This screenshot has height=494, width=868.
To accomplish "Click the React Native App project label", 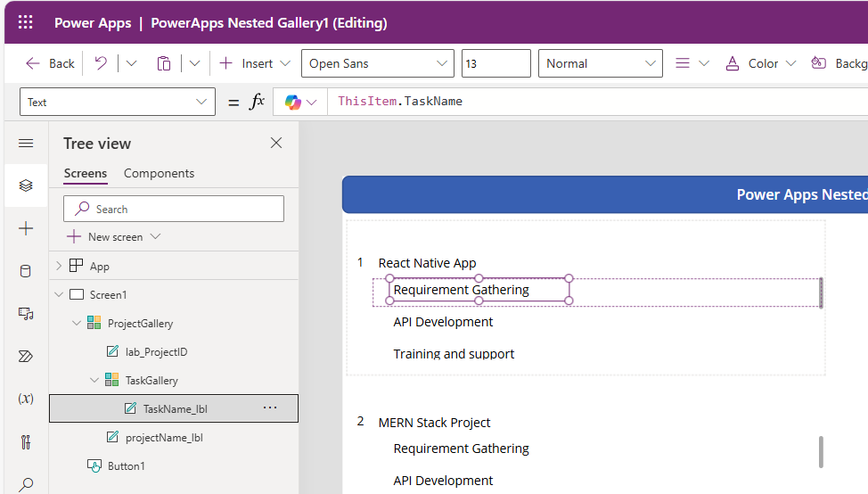I will (427, 263).
